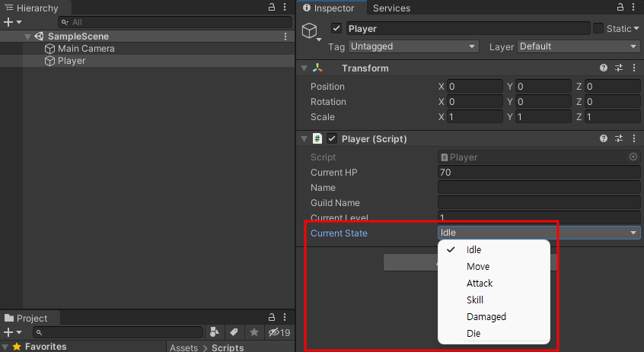Click the Current HP field
The height and width of the screenshot is (352, 644).
539,173
